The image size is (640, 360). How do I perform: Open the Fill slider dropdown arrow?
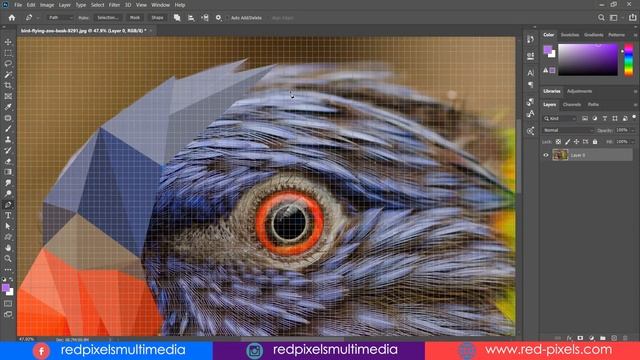coord(633,142)
